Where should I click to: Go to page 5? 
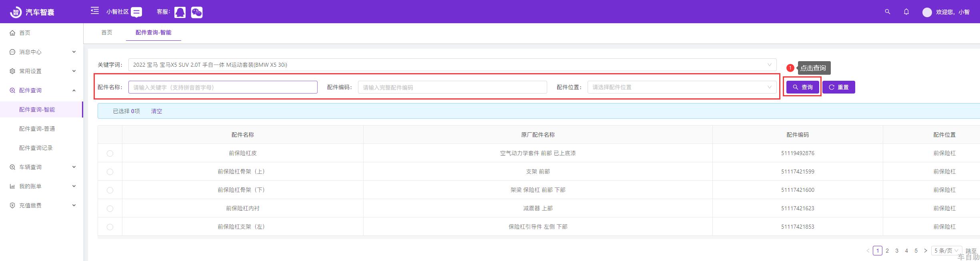coord(916,251)
